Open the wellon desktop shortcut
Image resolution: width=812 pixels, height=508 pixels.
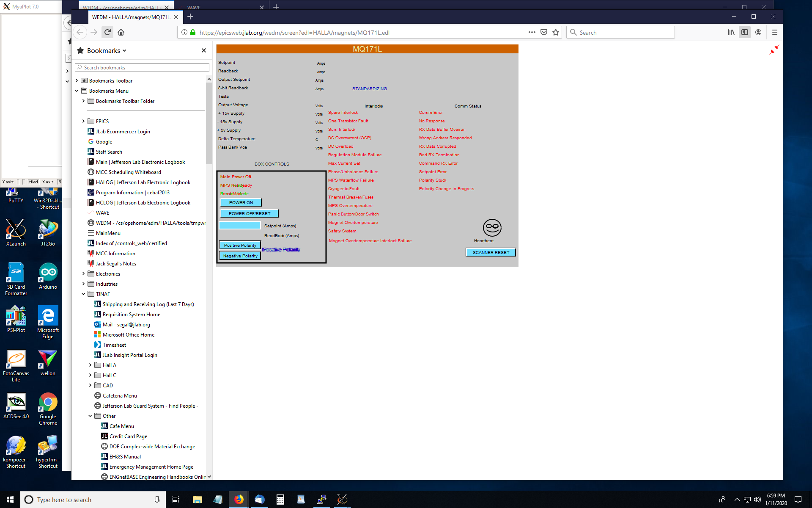[48, 362]
